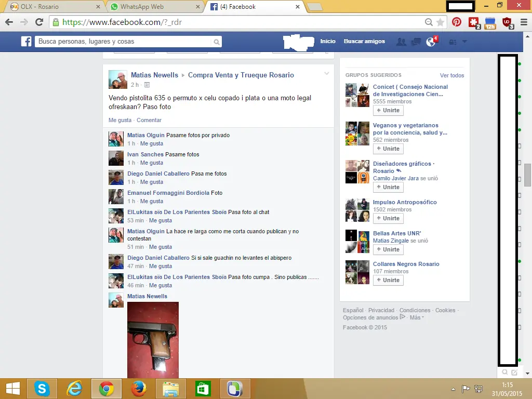Click the red puzzle extension icon
Viewport: 532px width, 399px height.
click(x=474, y=23)
